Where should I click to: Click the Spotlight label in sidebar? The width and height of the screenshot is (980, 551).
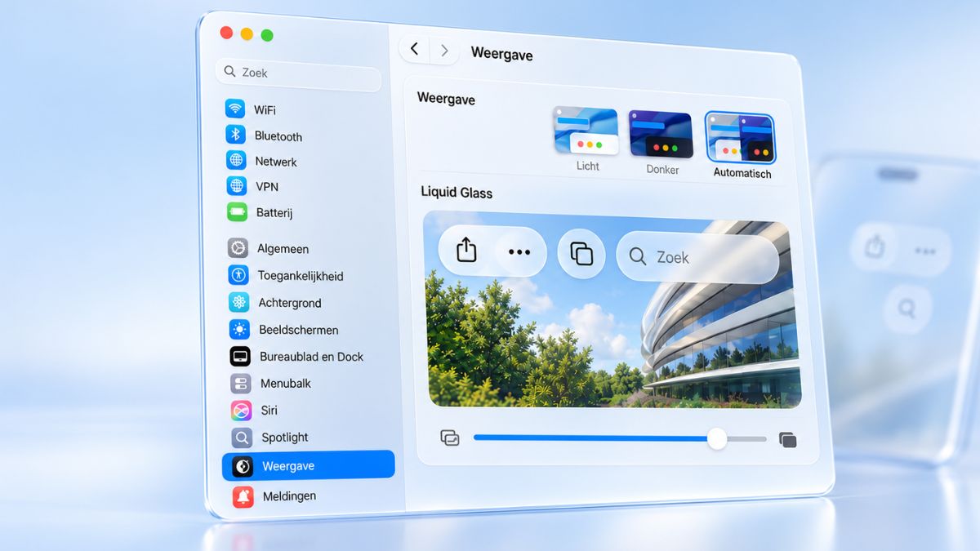pyautogui.click(x=285, y=438)
